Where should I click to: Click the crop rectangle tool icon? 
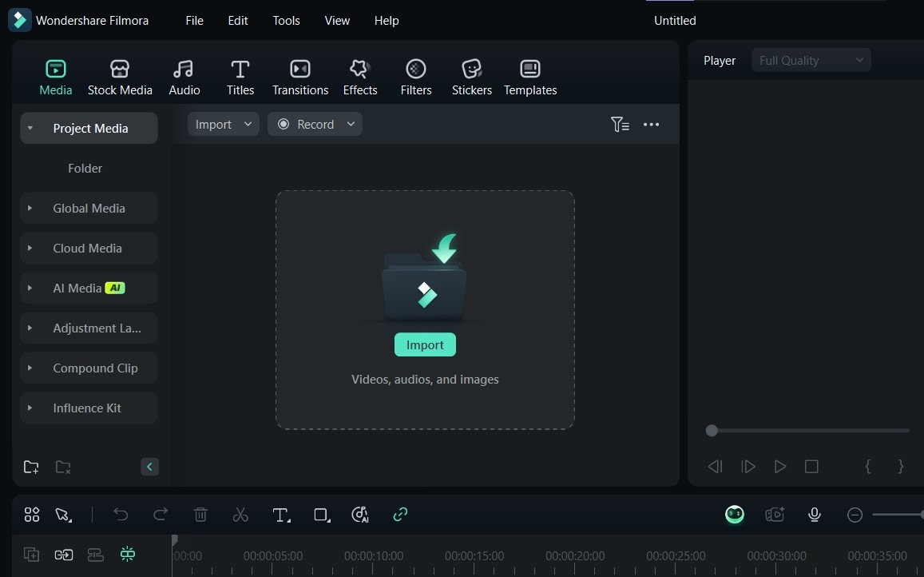point(322,515)
